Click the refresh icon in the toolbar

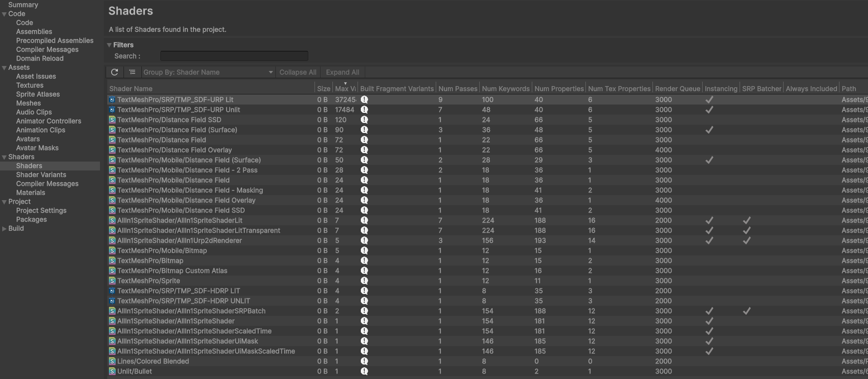115,72
